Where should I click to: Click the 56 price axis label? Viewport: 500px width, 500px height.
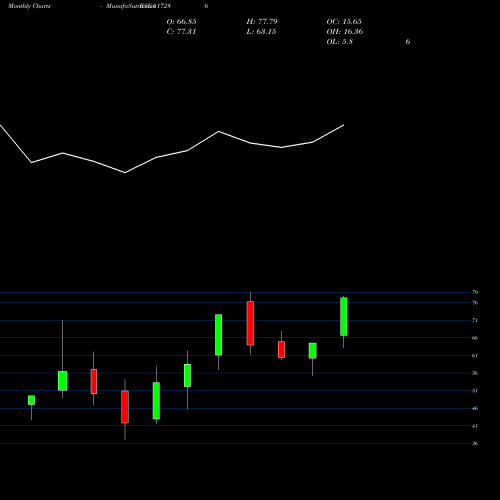[x=475, y=373]
